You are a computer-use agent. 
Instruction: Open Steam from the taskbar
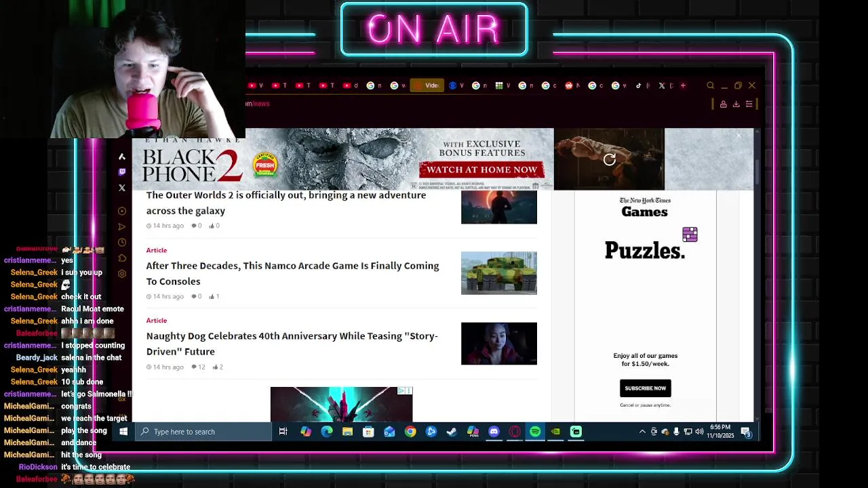[x=452, y=432]
